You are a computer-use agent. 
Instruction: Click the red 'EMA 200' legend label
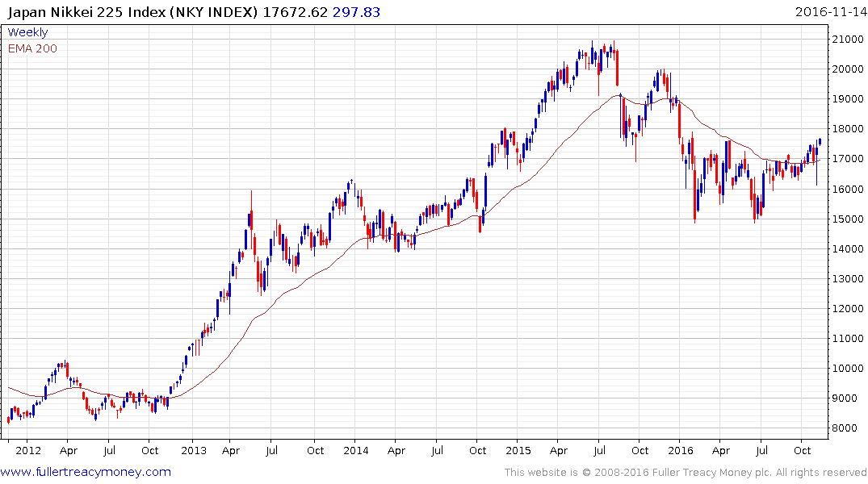(32, 48)
